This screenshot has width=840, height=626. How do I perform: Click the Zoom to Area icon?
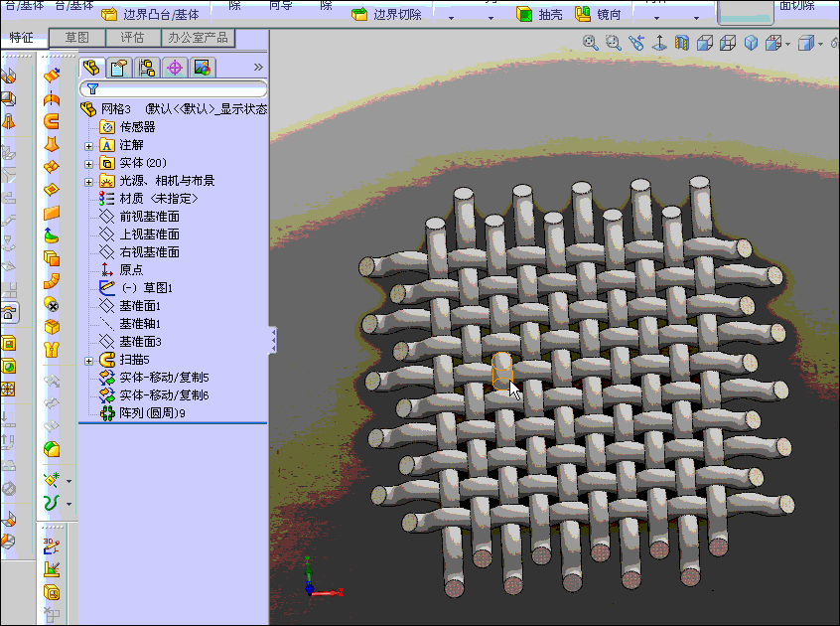tap(613, 43)
